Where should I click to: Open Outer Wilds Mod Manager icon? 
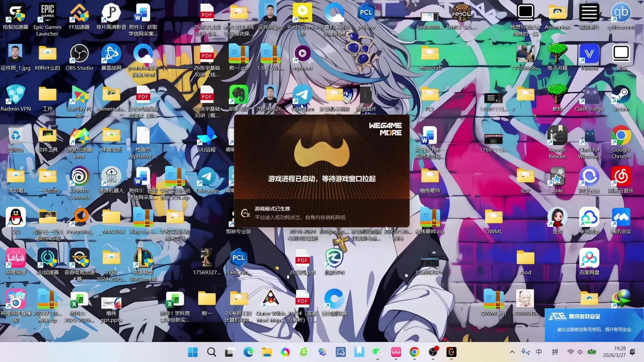pos(271,306)
